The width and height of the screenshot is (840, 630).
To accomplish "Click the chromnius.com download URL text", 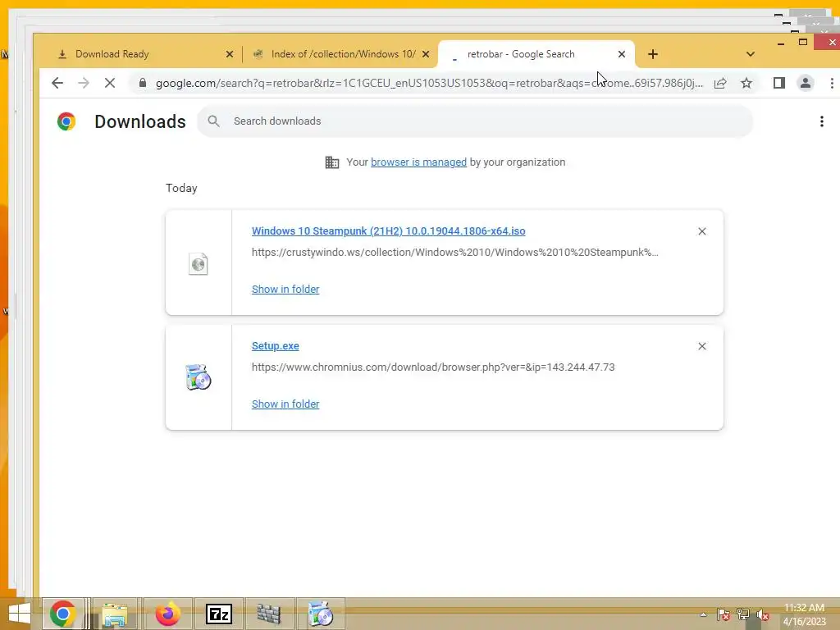I will pos(433,367).
